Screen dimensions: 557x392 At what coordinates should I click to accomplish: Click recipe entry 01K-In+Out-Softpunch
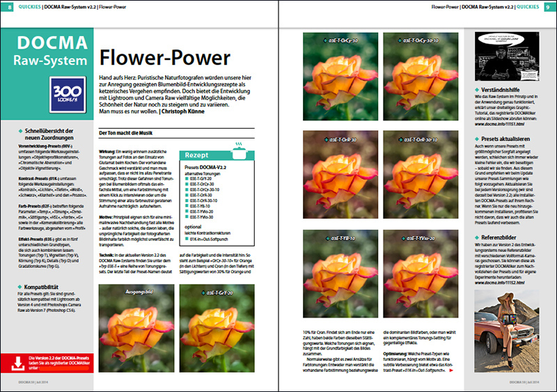click(209, 240)
